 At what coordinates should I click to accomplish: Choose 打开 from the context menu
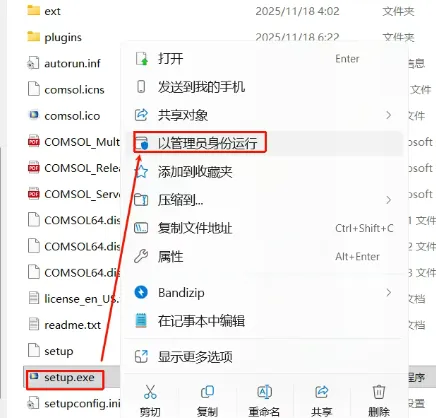point(264,59)
